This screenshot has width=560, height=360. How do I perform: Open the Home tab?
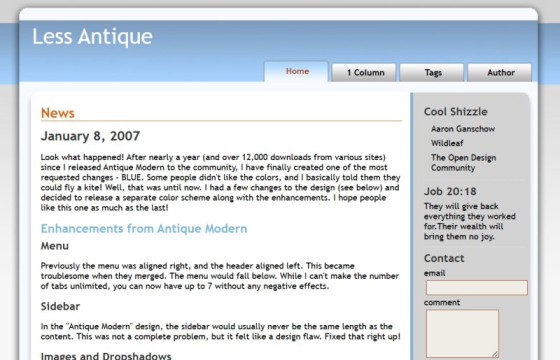pyautogui.click(x=296, y=71)
